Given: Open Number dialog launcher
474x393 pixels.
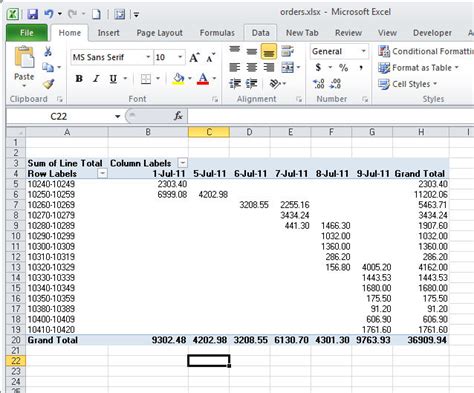Looking at the screenshot, I should pos(365,99).
